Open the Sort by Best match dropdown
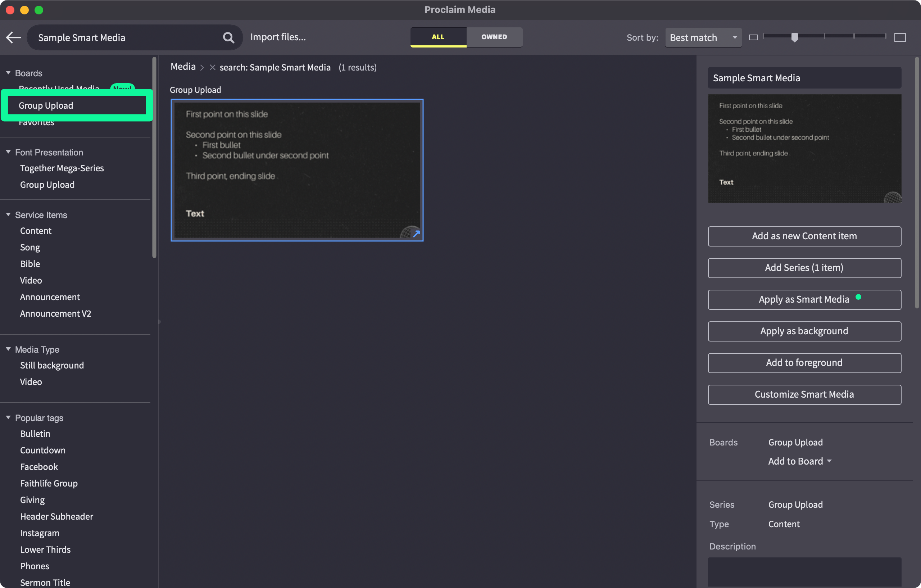Screen dimensions: 921x588 703,37
